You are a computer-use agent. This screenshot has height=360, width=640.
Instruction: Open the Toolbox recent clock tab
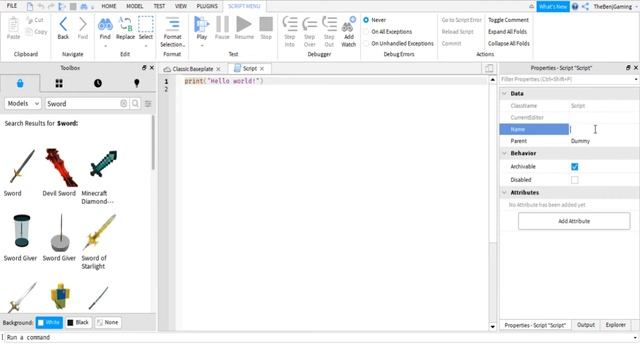click(x=98, y=83)
